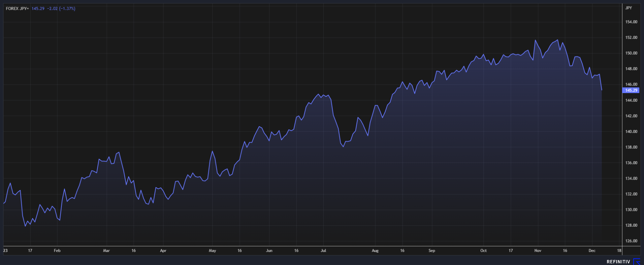Click the 154.00 price axis label

click(x=631, y=22)
